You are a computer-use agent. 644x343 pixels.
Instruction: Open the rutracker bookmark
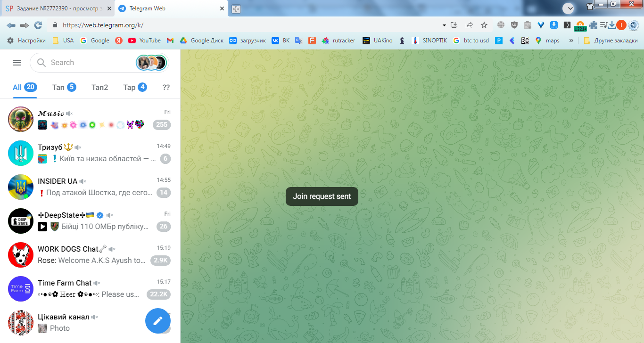pos(339,41)
